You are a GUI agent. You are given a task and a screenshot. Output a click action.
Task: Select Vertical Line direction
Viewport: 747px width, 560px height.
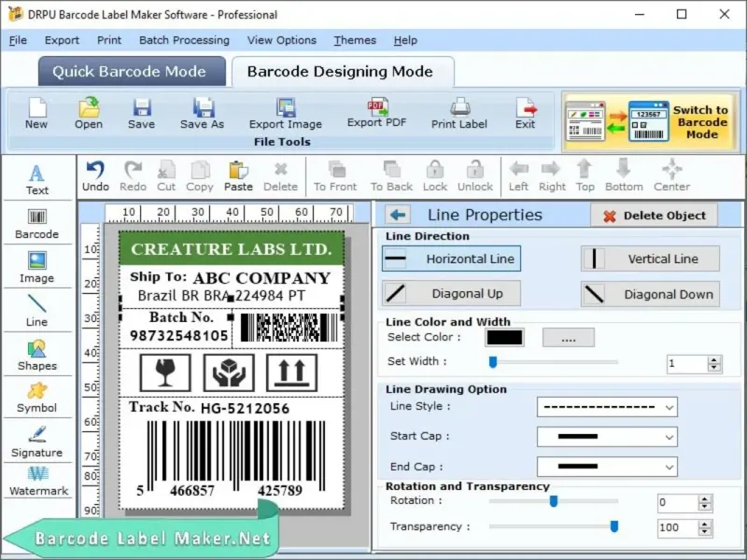pyautogui.click(x=650, y=259)
